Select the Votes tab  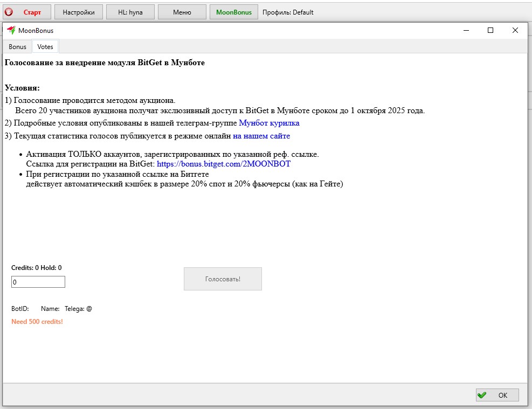pos(45,47)
